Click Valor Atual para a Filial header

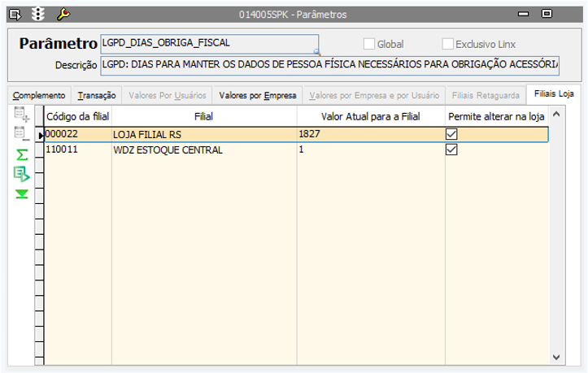(371, 116)
